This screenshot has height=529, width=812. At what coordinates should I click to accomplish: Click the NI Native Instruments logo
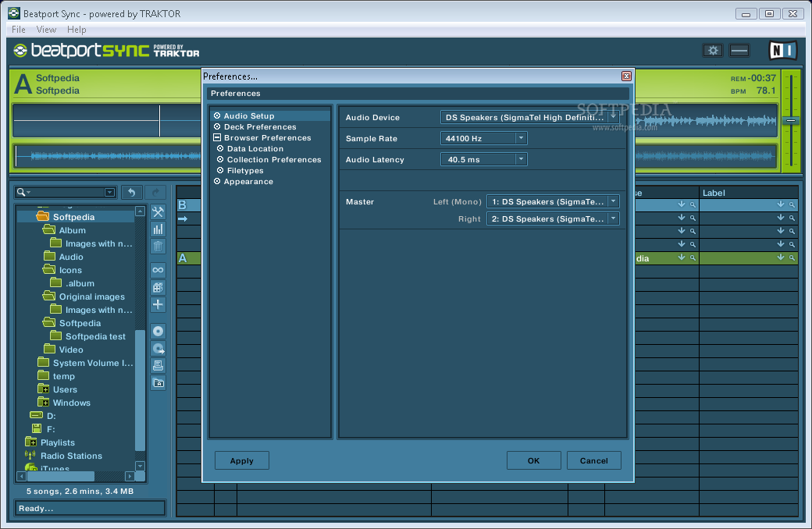(x=782, y=50)
